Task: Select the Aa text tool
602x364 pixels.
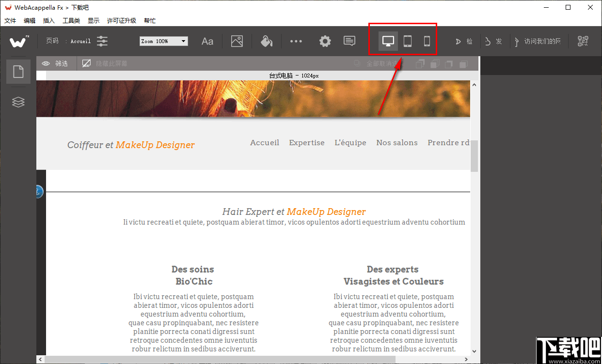Action: coord(207,41)
